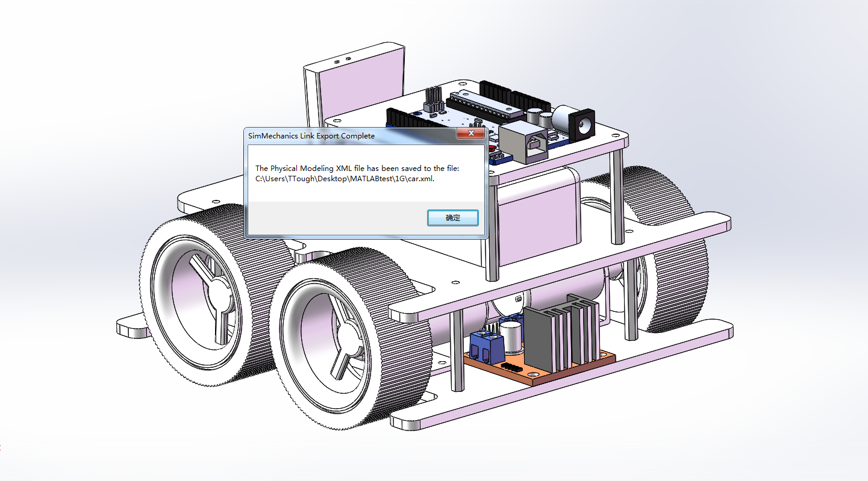Click the file path ending in car.xml
The image size is (868, 481).
(x=345, y=179)
